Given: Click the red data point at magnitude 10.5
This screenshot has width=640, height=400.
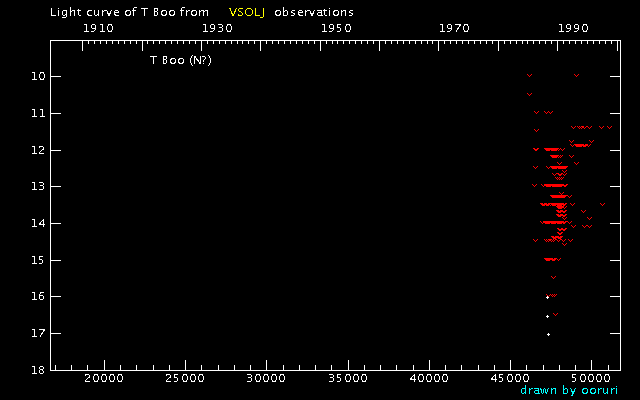Looking at the screenshot, I should click(x=530, y=95).
